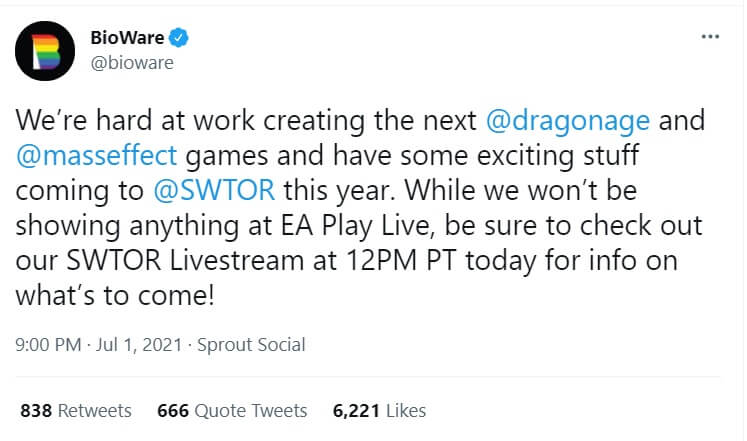The width and height of the screenshot is (747, 441).
Task: Click the BioWare rainbow logo avatar
Action: (x=45, y=50)
